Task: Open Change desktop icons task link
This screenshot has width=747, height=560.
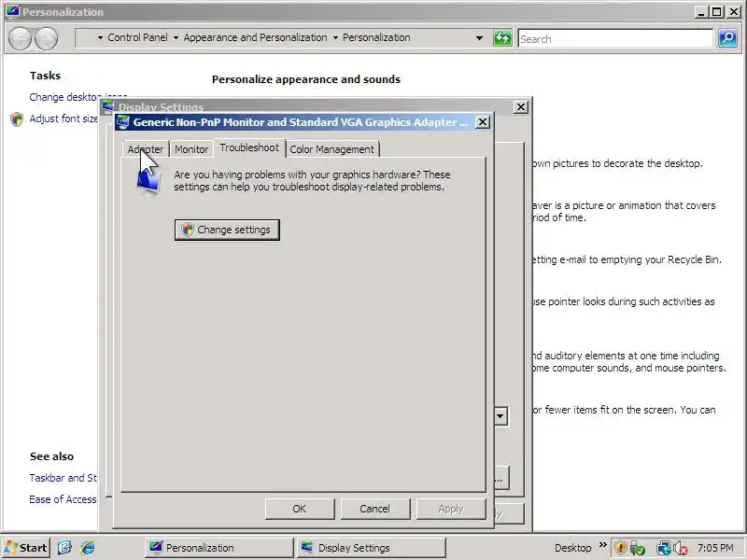Action: (x=64, y=97)
